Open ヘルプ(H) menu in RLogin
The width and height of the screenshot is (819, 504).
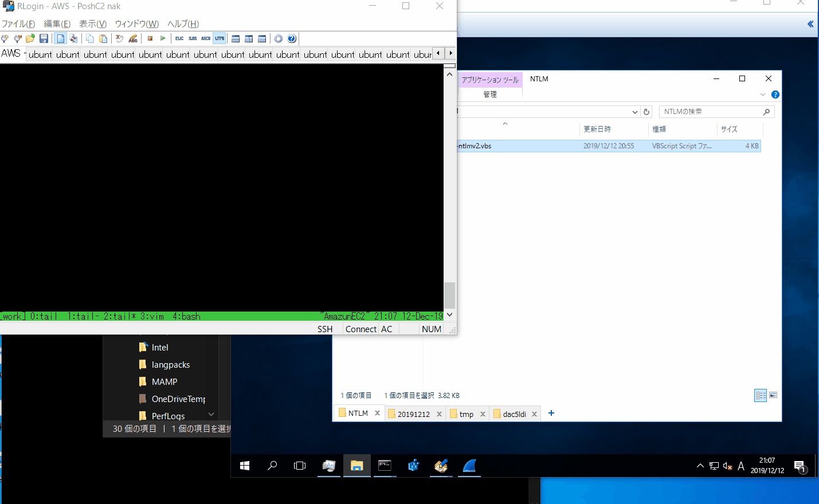pyautogui.click(x=183, y=24)
